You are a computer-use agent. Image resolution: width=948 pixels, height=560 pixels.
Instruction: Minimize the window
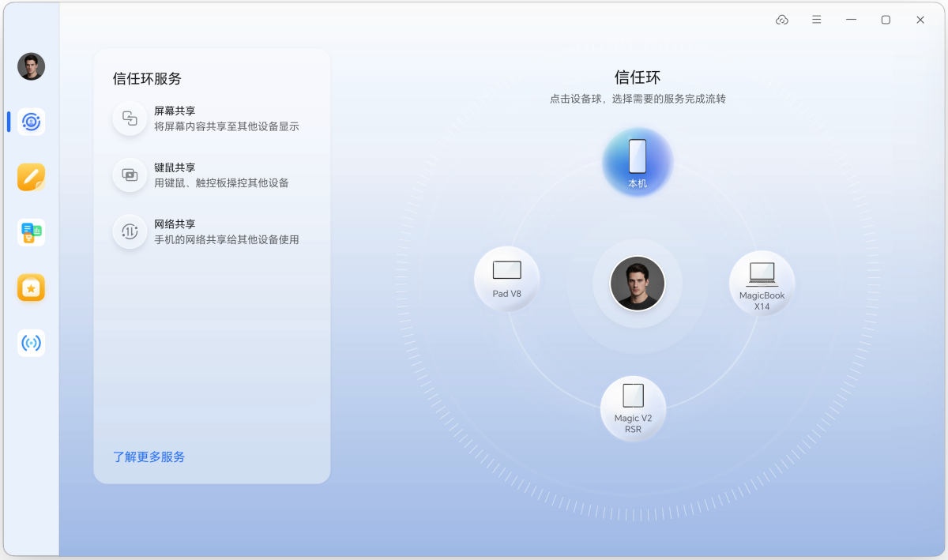[852, 20]
